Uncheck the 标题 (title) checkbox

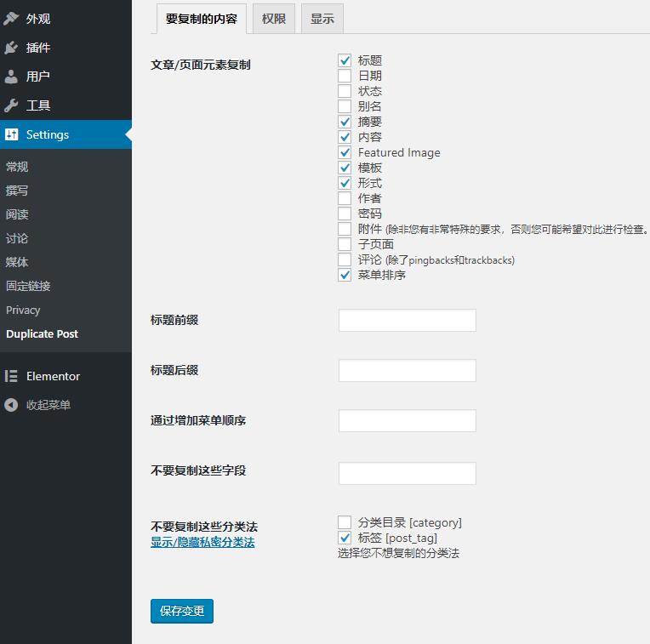(345, 60)
